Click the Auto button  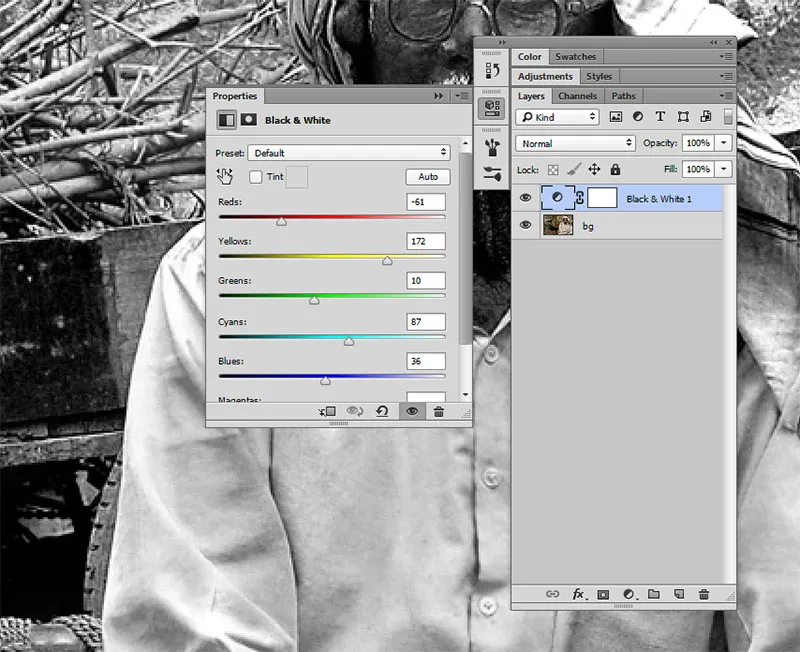click(x=427, y=176)
